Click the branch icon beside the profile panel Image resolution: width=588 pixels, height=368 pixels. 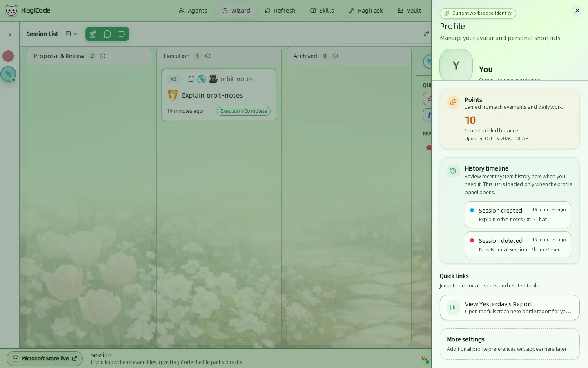(426, 34)
